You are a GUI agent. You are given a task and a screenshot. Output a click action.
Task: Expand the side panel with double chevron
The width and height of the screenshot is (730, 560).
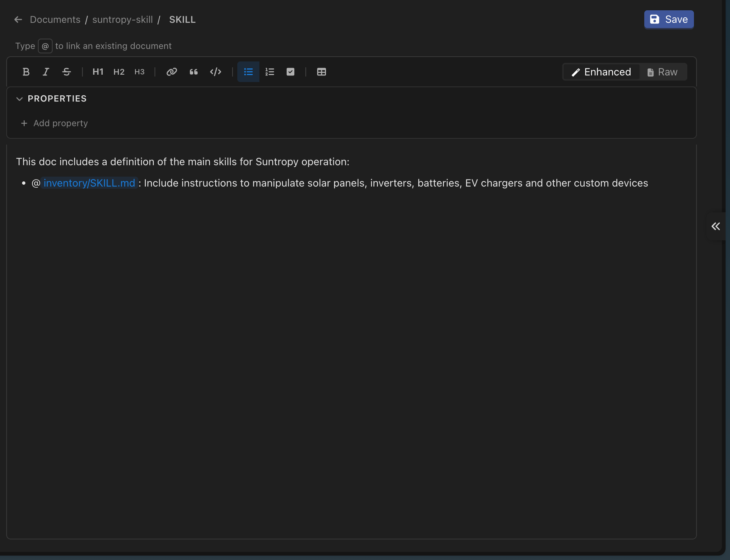[x=716, y=226]
